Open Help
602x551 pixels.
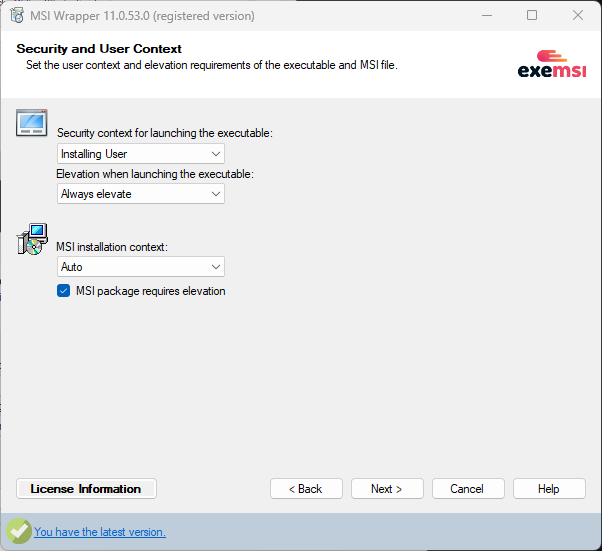click(549, 489)
